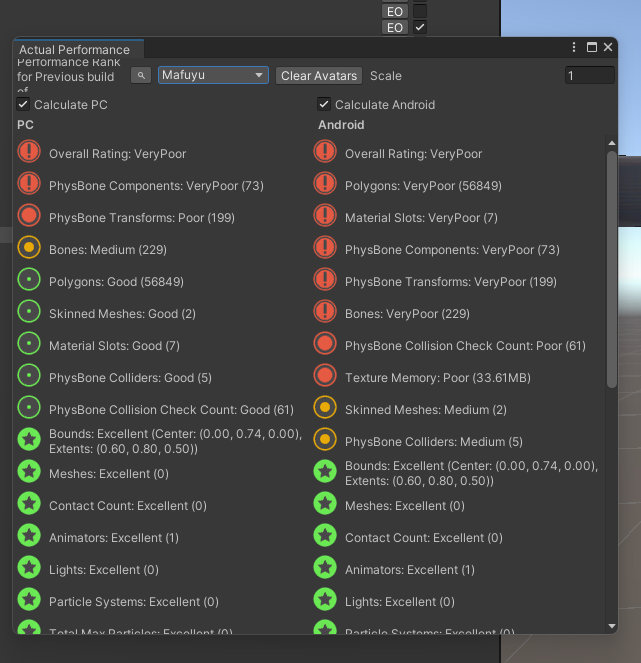
Task: Click the PC Animators Excellent star icon
Action: click(x=29, y=535)
